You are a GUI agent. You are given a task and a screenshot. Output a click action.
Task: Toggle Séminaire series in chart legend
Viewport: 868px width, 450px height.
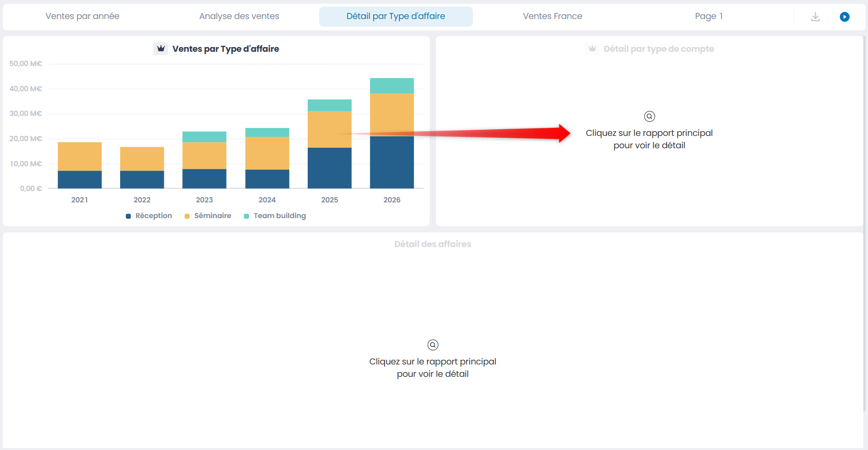pos(208,216)
